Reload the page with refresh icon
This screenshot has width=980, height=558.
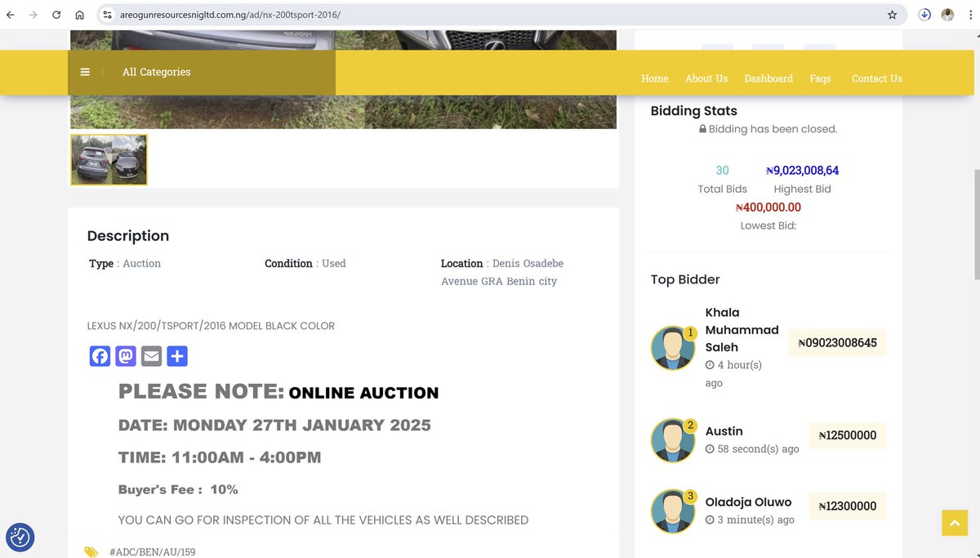tap(56, 15)
